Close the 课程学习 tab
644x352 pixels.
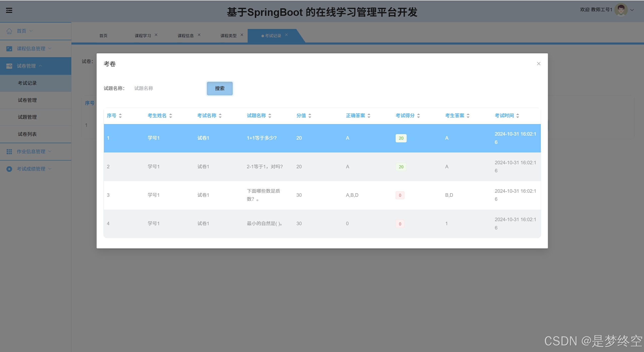(x=156, y=35)
